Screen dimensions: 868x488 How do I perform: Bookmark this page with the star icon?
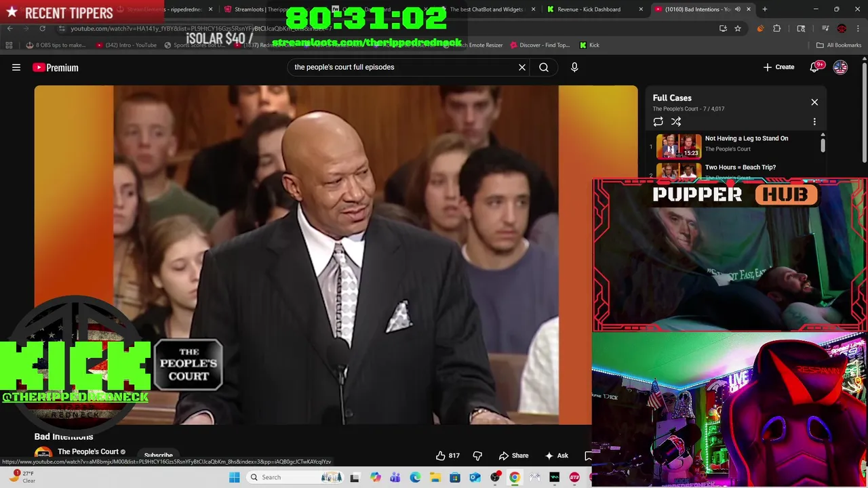[x=738, y=28]
